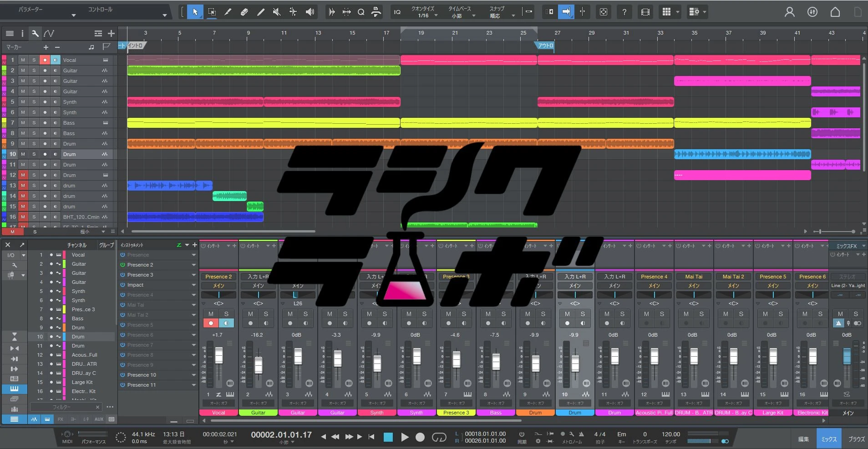Open the snap mode 順応 dropdown
The height and width of the screenshot is (449, 868).
click(x=499, y=14)
